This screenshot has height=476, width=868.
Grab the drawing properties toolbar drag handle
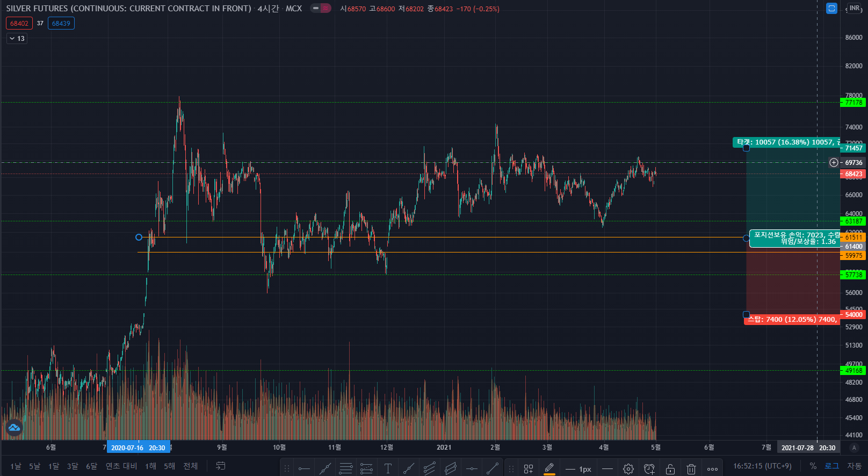(511, 469)
